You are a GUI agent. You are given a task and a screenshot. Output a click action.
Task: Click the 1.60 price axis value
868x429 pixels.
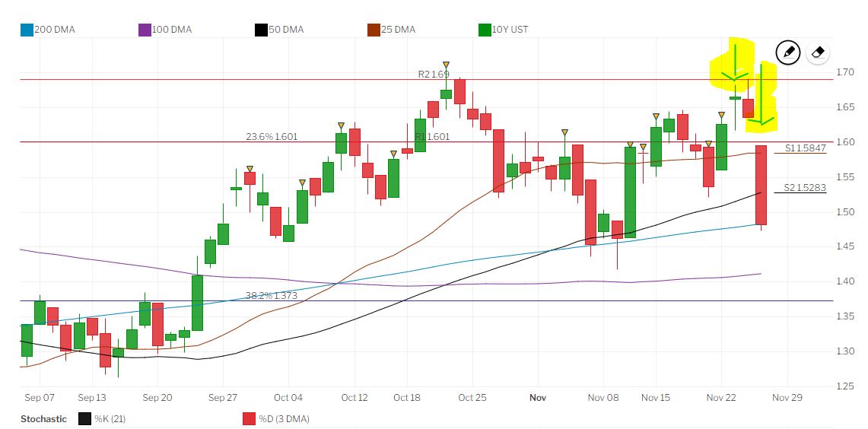(844, 141)
